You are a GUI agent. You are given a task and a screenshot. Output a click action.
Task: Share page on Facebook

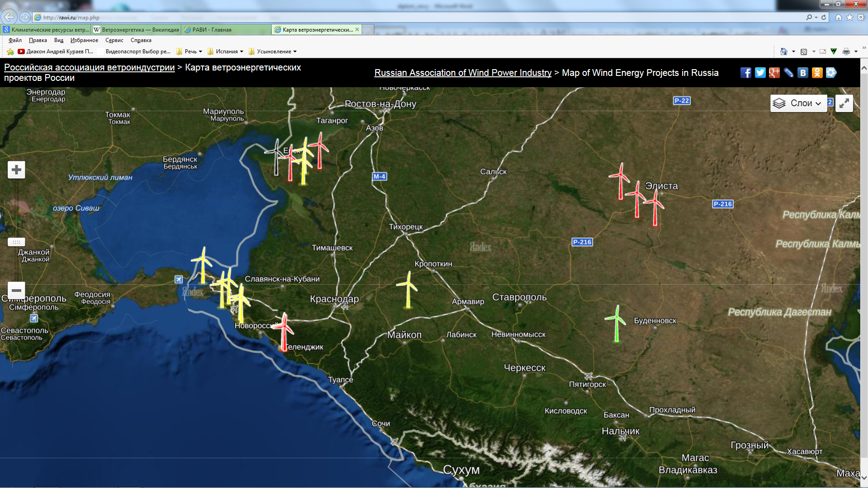tap(745, 73)
